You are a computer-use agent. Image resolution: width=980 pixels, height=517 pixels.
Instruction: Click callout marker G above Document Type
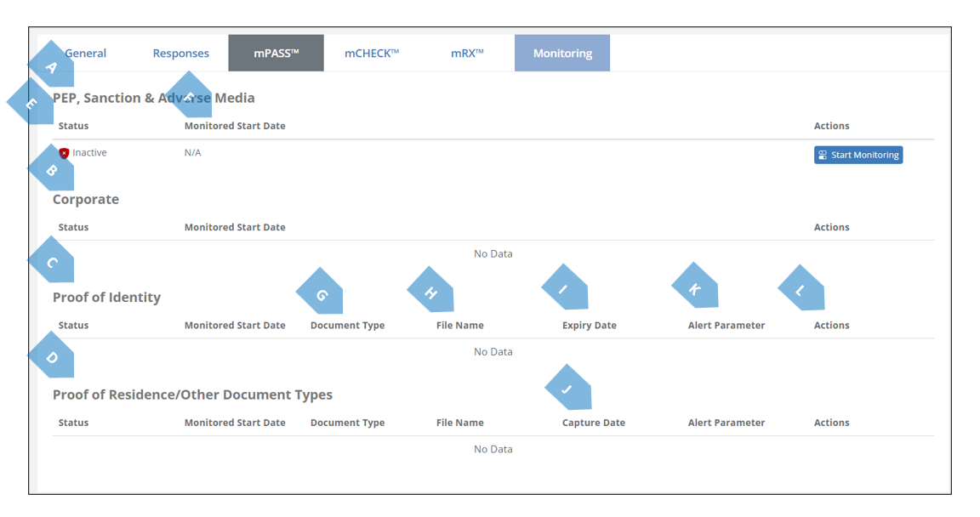click(x=321, y=294)
